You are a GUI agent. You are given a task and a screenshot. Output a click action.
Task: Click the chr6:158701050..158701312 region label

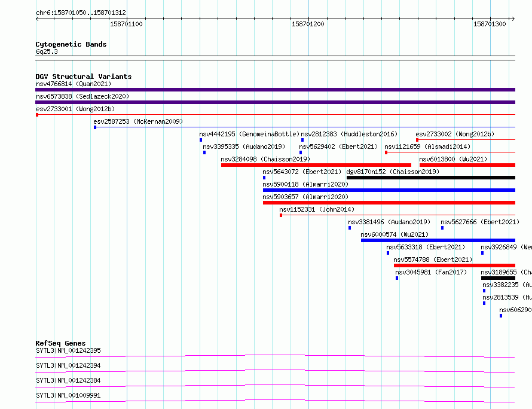[81, 13]
